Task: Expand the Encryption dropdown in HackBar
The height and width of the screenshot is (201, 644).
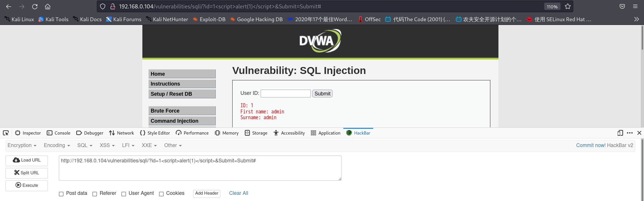Action: coord(22,145)
